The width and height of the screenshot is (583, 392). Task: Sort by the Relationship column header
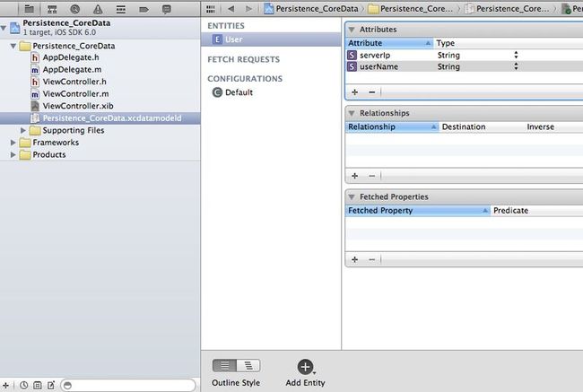point(392,126)
